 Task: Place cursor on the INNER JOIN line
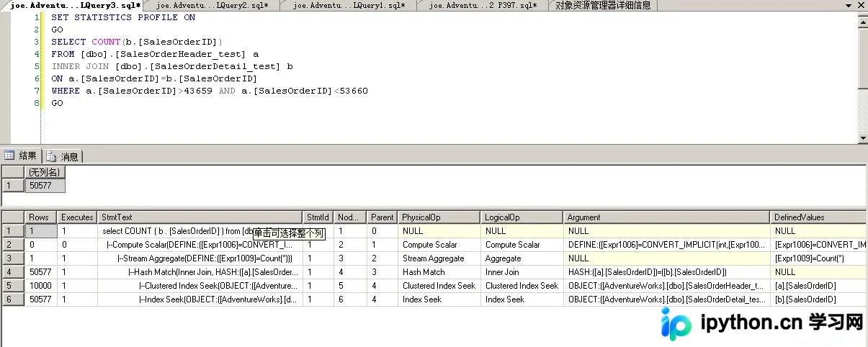point(172,66)
